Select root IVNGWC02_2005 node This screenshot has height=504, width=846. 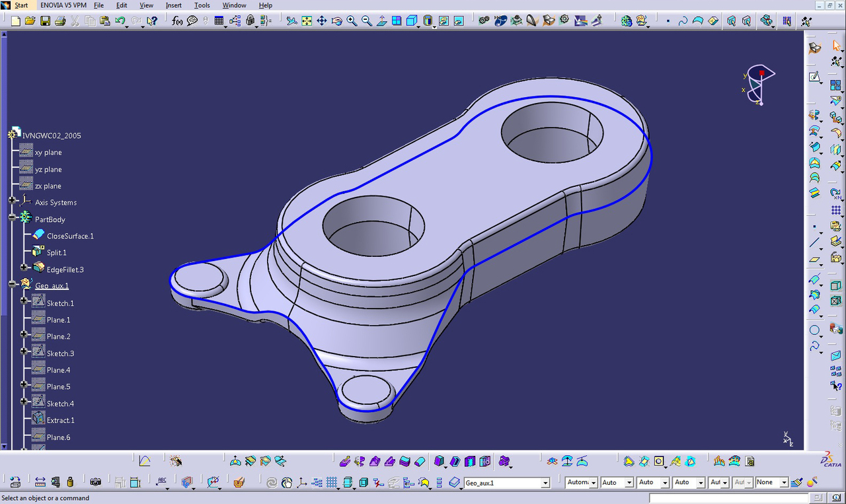click(x=52, y=135)
